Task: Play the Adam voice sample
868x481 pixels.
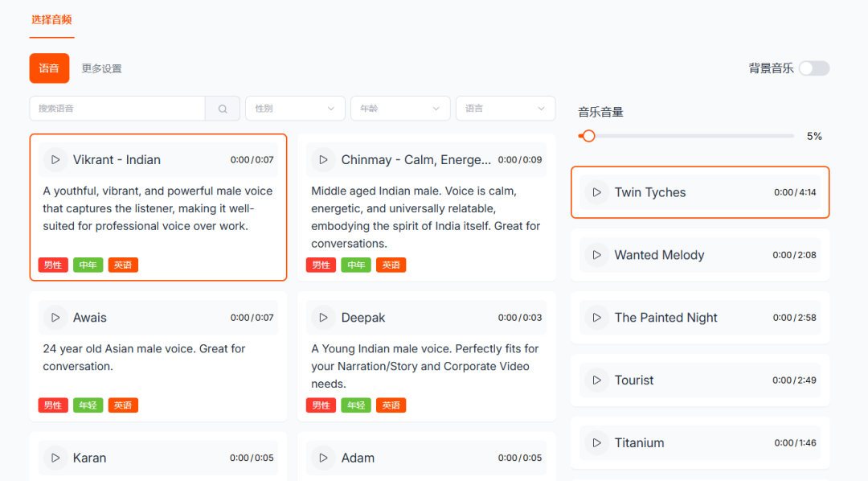Action: tap(323, 458)
